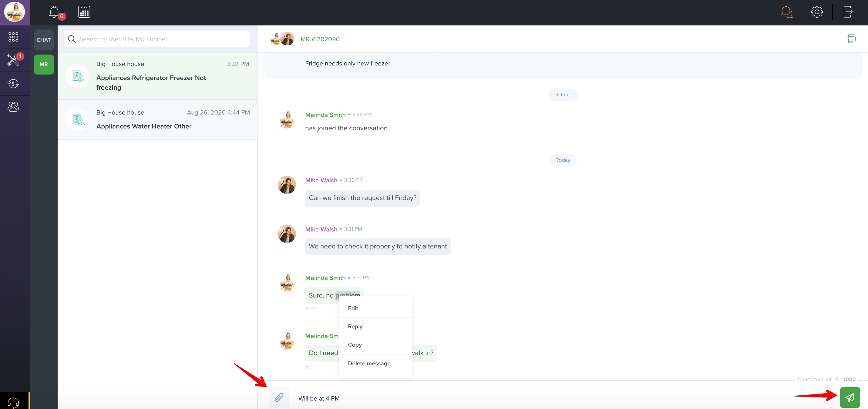Click message 'We need to check it properly'
868x409 pixels.
coord(378,246)
